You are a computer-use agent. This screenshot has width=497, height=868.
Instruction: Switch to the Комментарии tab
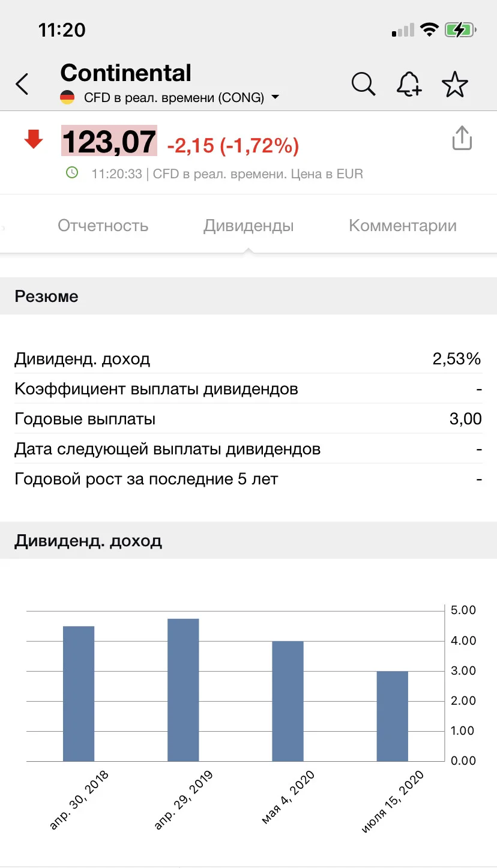pos(403,226)
